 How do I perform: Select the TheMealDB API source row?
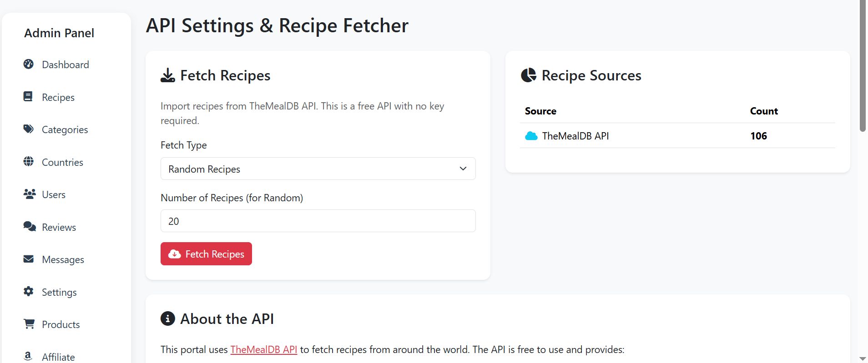[677, 136]
